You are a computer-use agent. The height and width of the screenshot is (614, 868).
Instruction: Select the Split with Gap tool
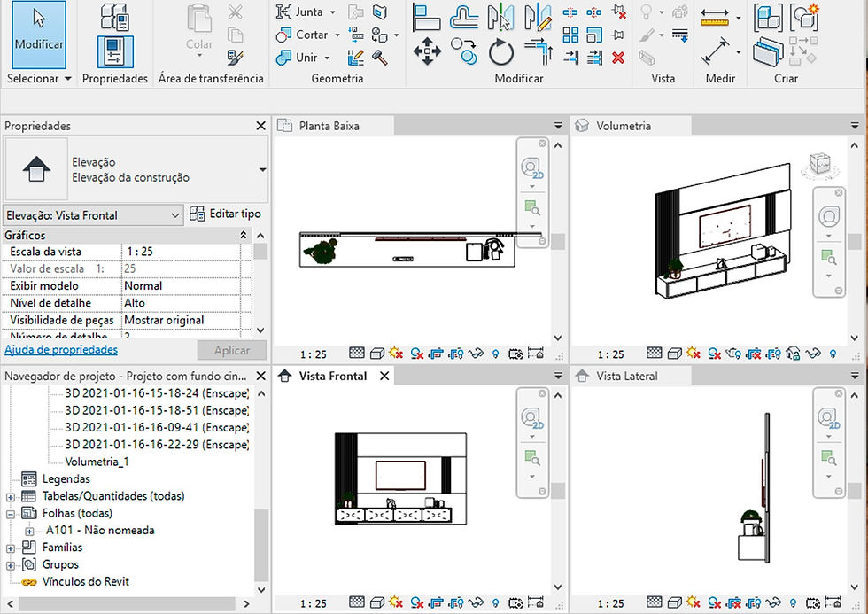[594, 12]
